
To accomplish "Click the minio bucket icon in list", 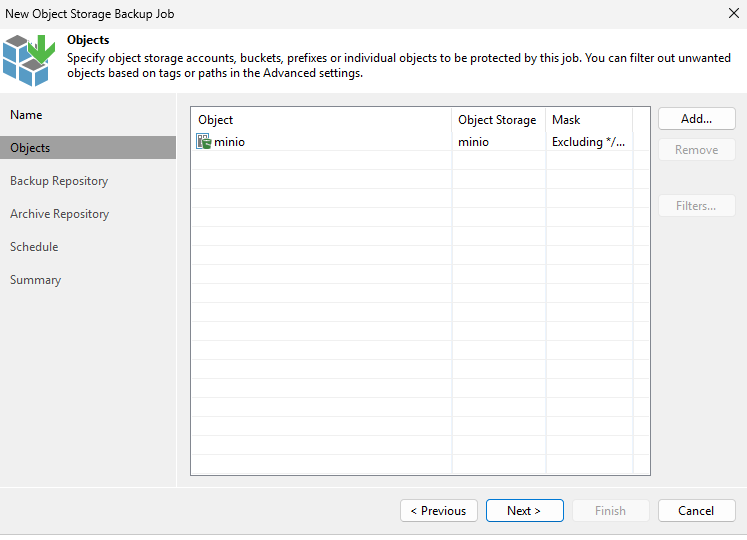I will coord(203,142).
